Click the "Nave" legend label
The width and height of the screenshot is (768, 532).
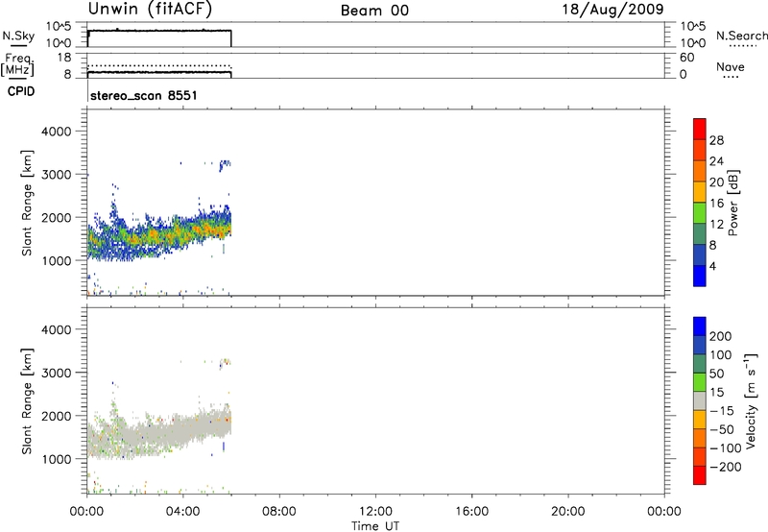[731, 66]
